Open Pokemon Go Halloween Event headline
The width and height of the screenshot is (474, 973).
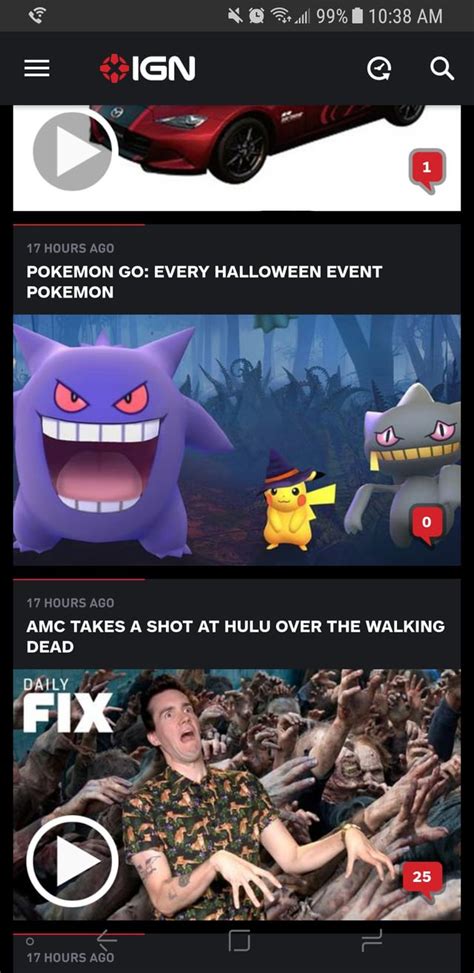204,282
